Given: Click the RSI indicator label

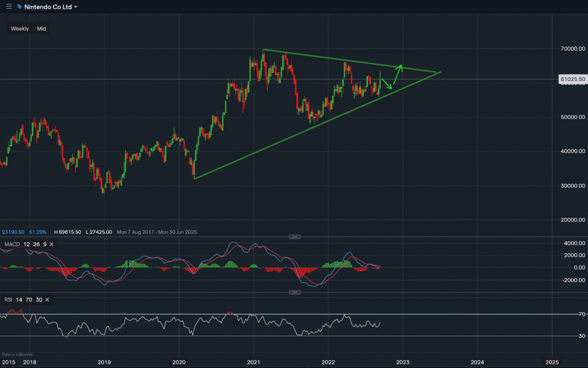Looking at the screenshot, I should click(8, 300).
